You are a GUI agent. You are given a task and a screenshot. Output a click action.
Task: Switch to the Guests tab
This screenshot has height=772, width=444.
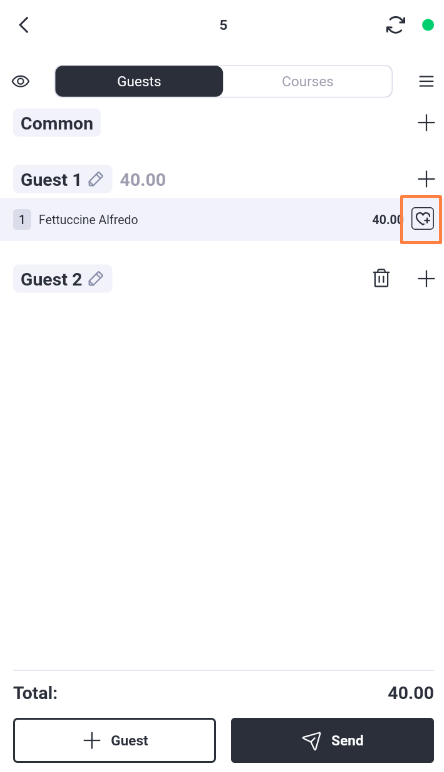139,81
